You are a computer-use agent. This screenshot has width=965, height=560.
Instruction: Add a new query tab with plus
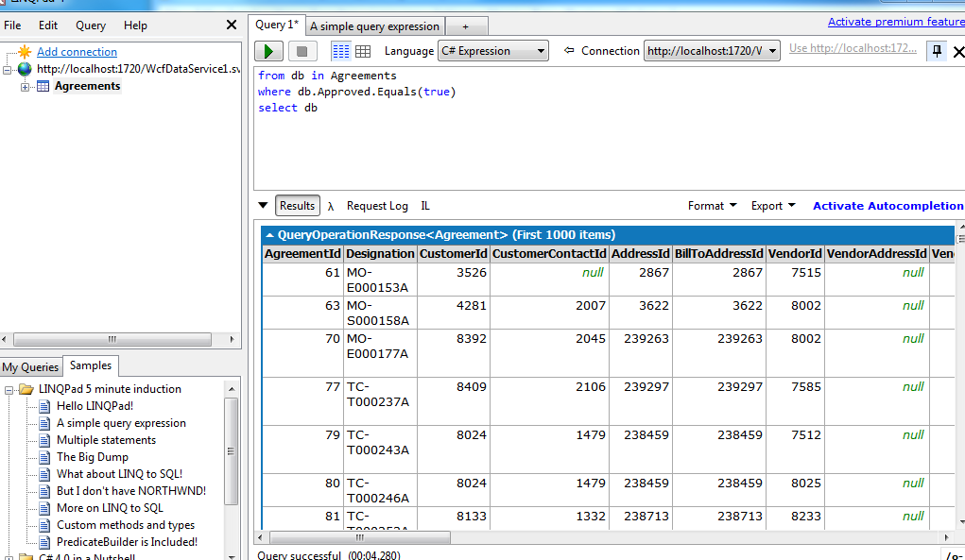466,26
